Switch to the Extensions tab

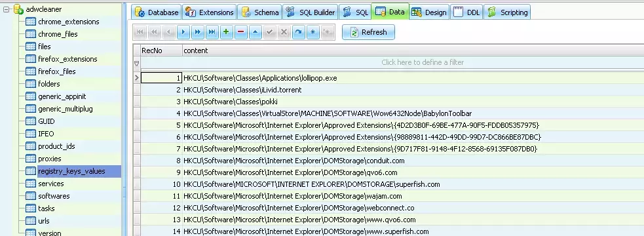click(210, 12)
